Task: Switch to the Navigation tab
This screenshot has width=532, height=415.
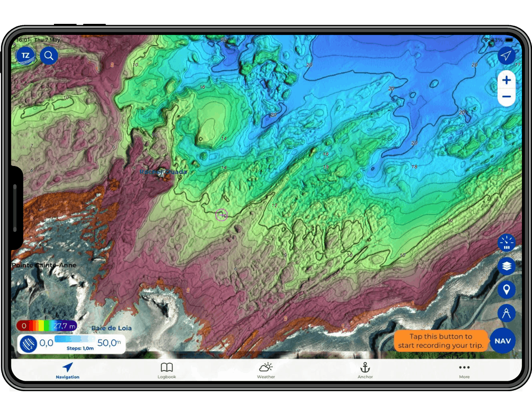Action: tap(68, 371)
